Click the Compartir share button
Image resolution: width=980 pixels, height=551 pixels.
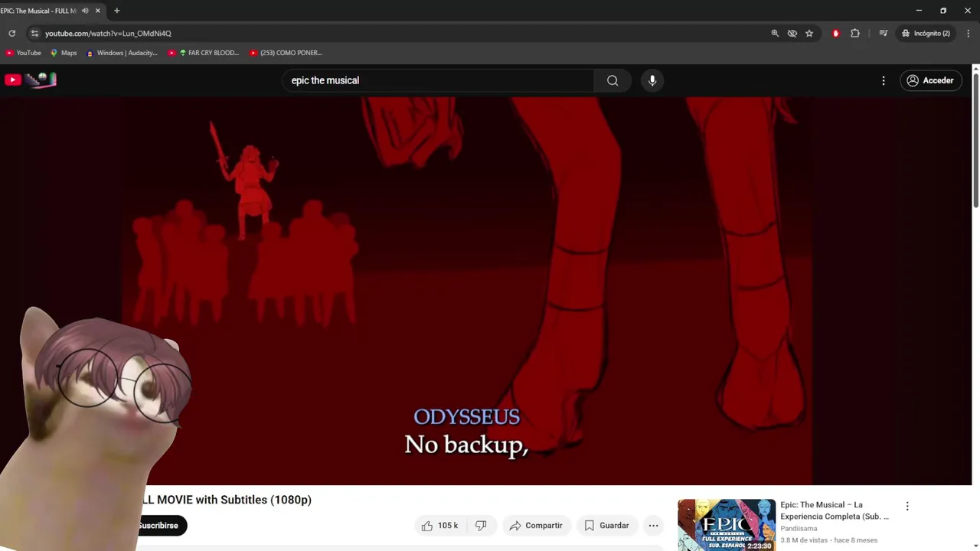coord(536,526)
